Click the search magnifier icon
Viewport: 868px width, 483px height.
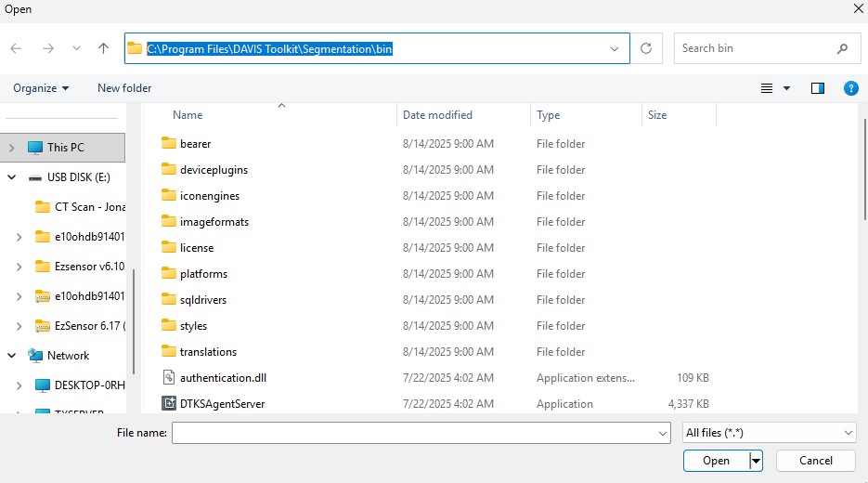[842, 48]
